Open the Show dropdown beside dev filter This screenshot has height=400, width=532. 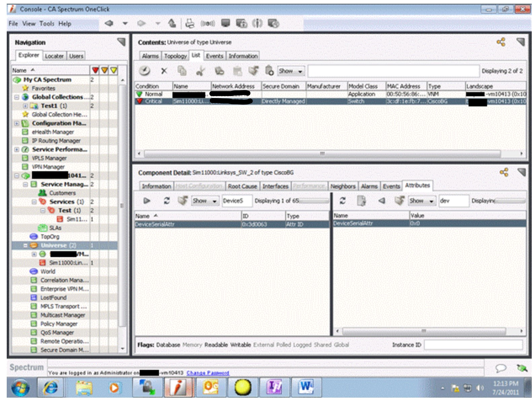(422, 201)
